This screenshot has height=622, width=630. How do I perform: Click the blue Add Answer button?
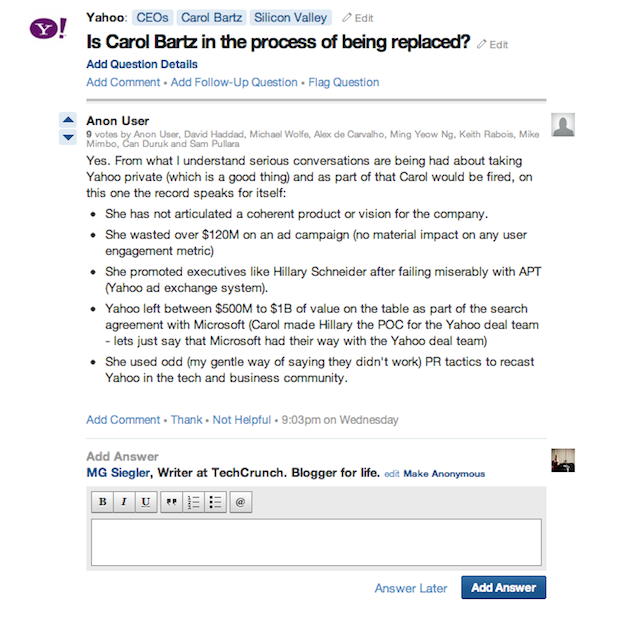click(x=503, y=587)
